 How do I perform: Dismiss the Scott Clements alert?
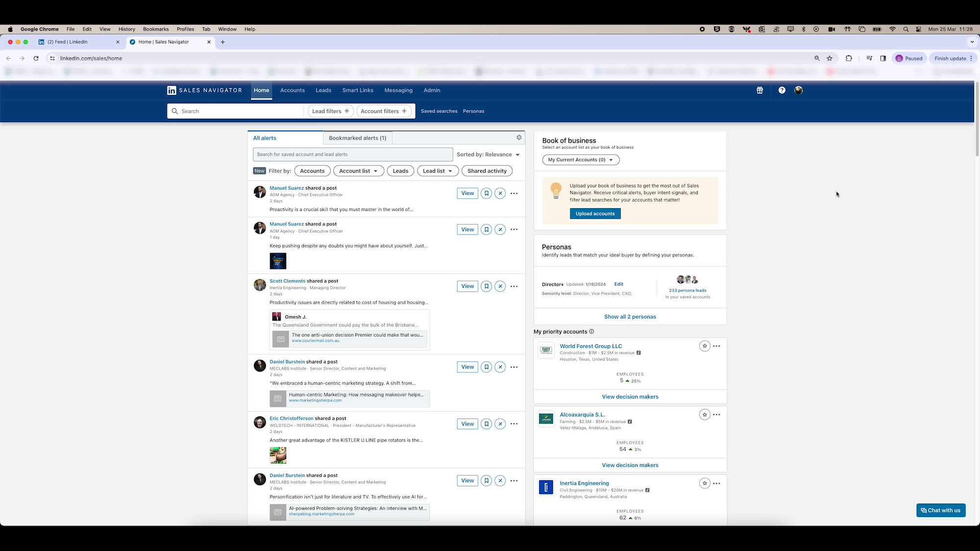(x=500, y=287)
